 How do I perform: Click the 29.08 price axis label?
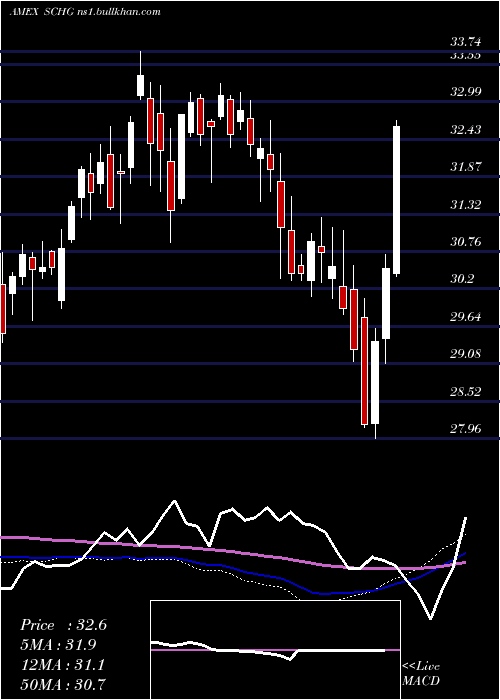click(x=466, y=354)
